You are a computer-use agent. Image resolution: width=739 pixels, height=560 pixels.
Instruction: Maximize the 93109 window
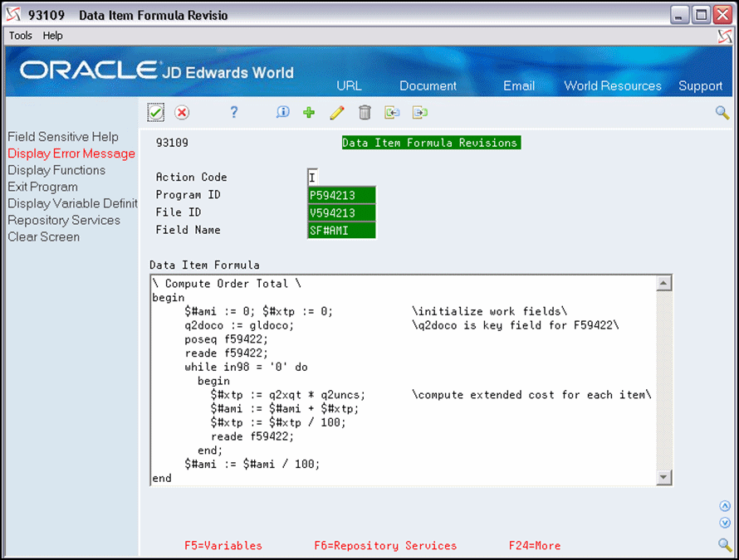[x=701, y=15]
